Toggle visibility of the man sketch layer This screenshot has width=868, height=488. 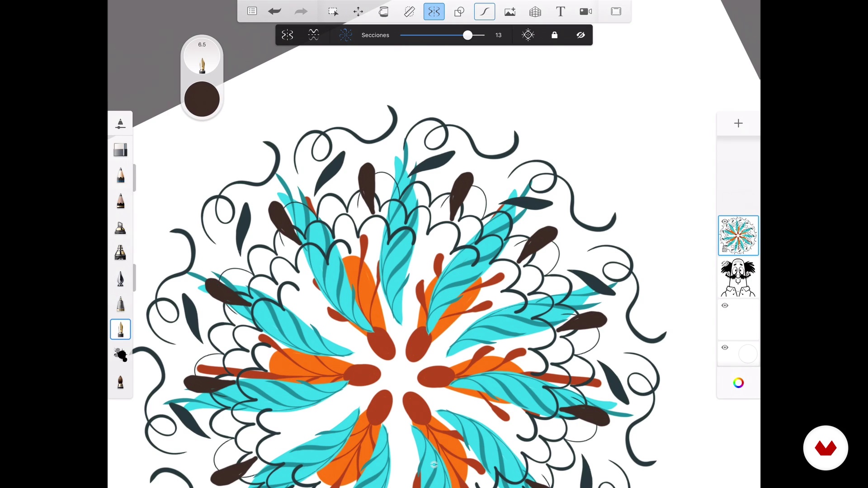pos(725,263)
